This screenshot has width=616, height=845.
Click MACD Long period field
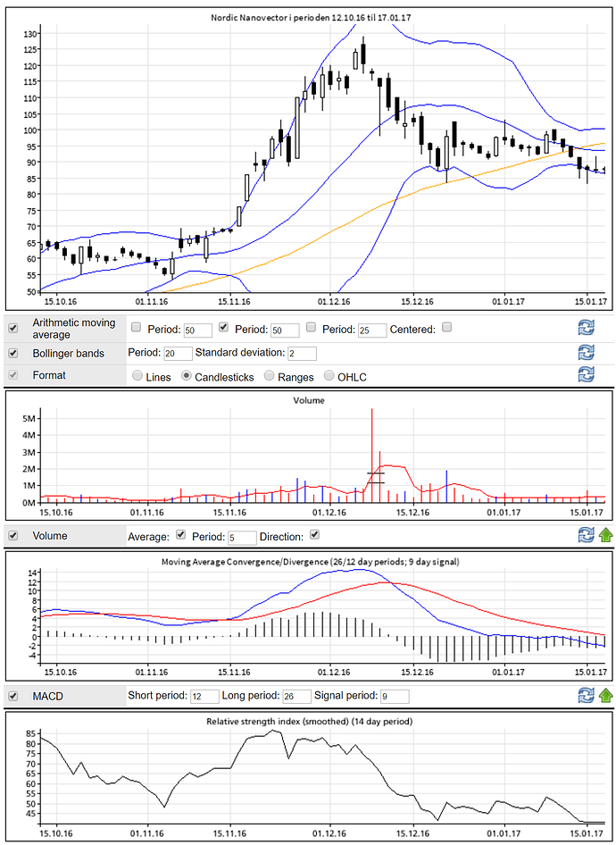point(296,696)
